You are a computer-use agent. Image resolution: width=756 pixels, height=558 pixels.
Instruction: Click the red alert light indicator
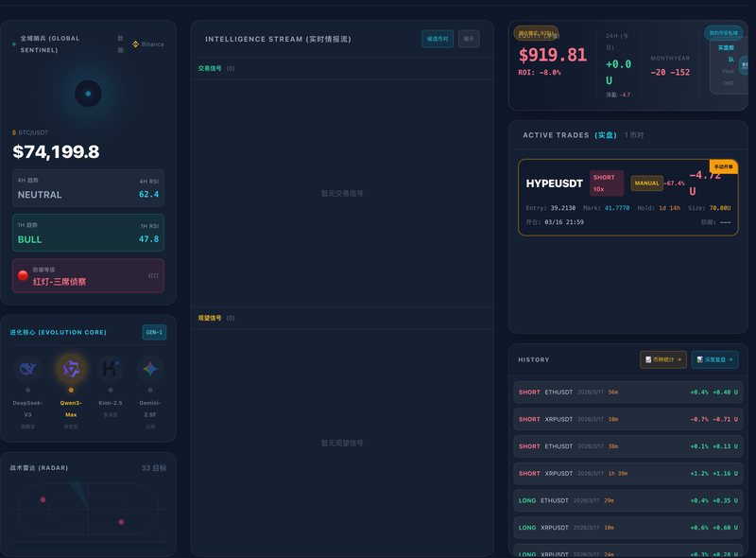tap(23, 275)
